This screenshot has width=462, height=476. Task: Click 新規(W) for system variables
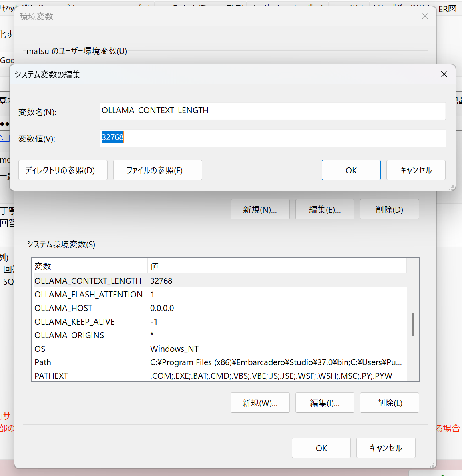click(x=260, y=403)
